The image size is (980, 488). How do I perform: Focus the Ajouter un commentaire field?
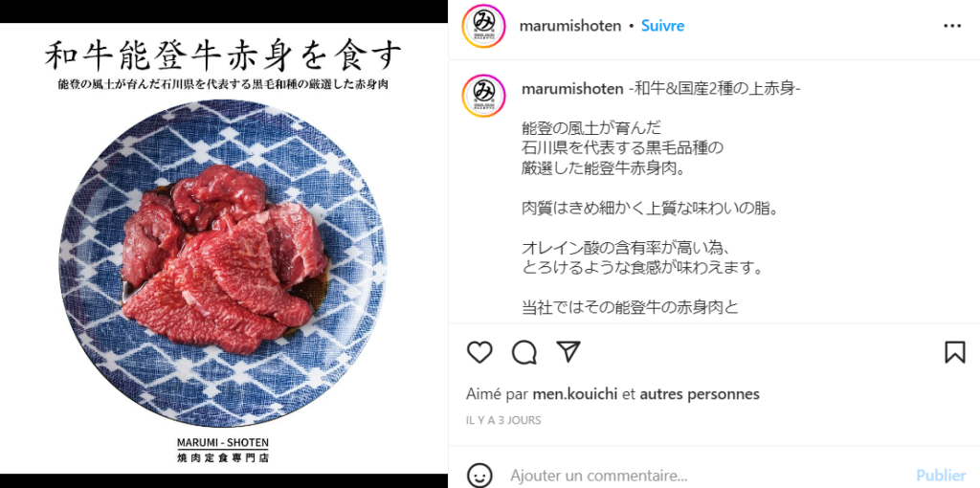coord(706,475)
